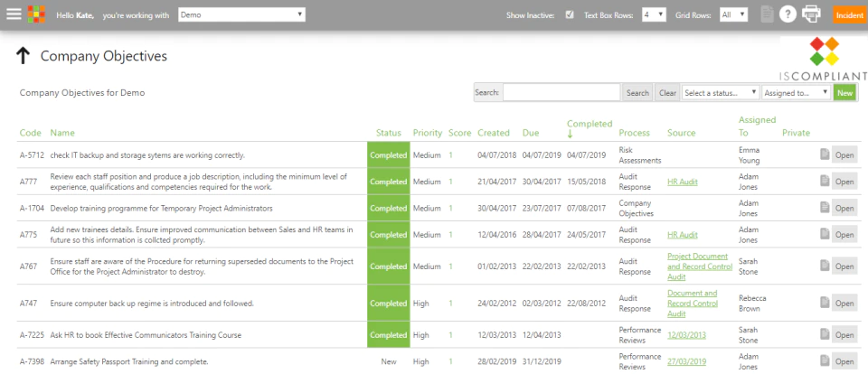Click the Search button
The image size is (868, 374).
(x=637, y=93)
